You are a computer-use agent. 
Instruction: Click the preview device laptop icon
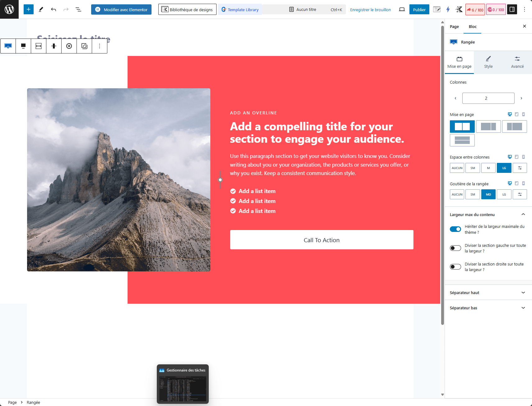coord(402,9)
